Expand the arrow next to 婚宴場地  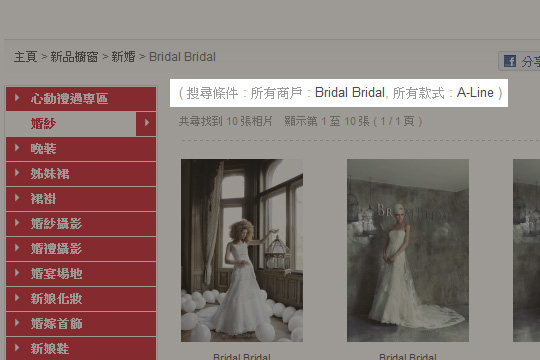click(x=17, y=273)
